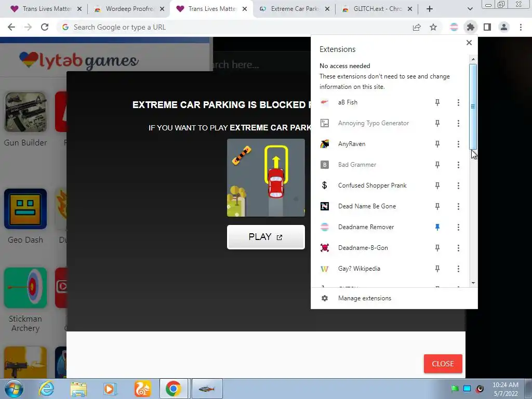Click Manage extensions
Image resolution: width=532 pixels, height=399 pixels.
tap(394, 298)
